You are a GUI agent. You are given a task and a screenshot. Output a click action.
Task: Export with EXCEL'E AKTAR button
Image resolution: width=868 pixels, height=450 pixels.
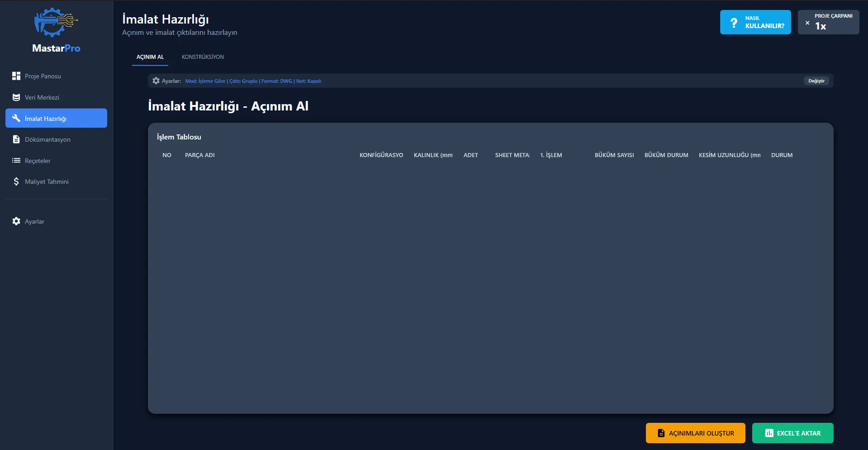click(792, 433)
